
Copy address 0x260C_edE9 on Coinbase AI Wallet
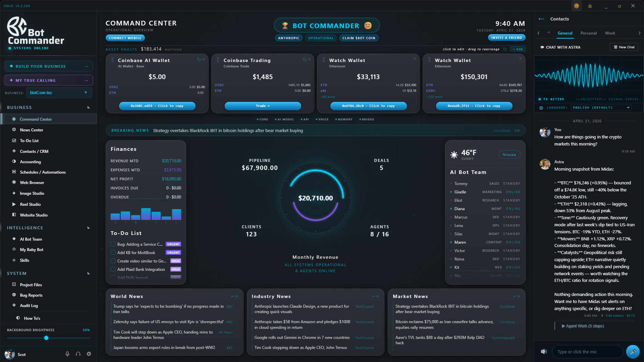[157, 106]
